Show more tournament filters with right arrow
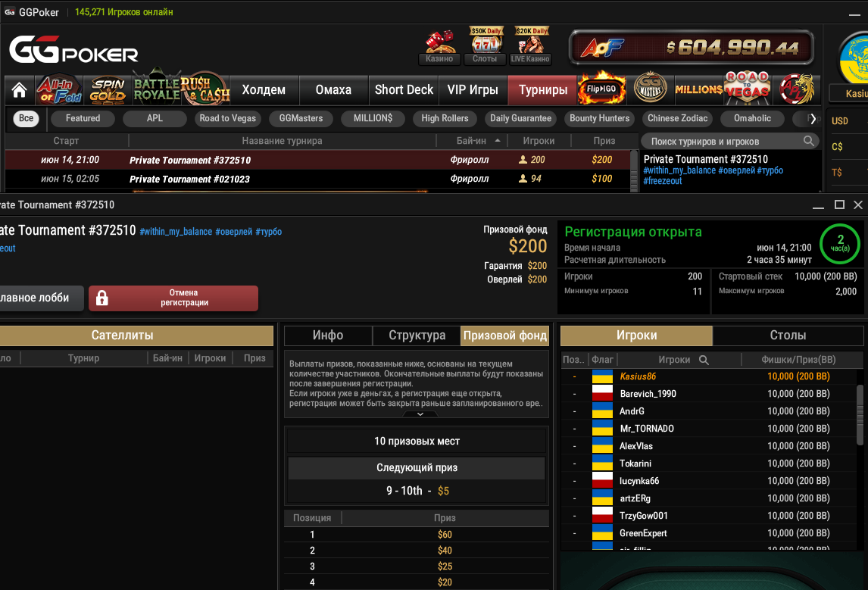 coord(812,118)
